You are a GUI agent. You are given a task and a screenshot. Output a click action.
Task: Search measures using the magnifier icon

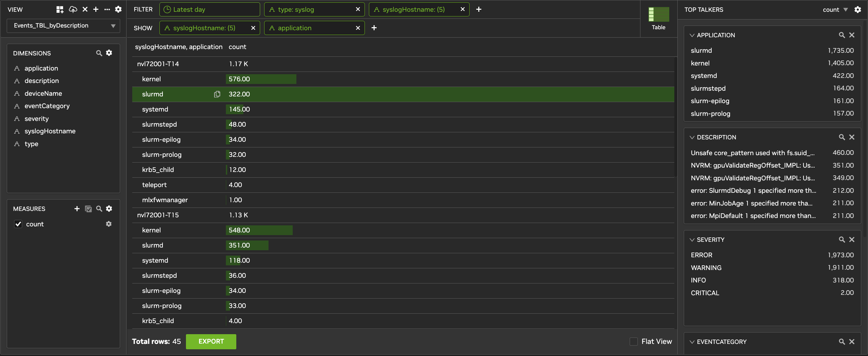(x=99, y=209)
